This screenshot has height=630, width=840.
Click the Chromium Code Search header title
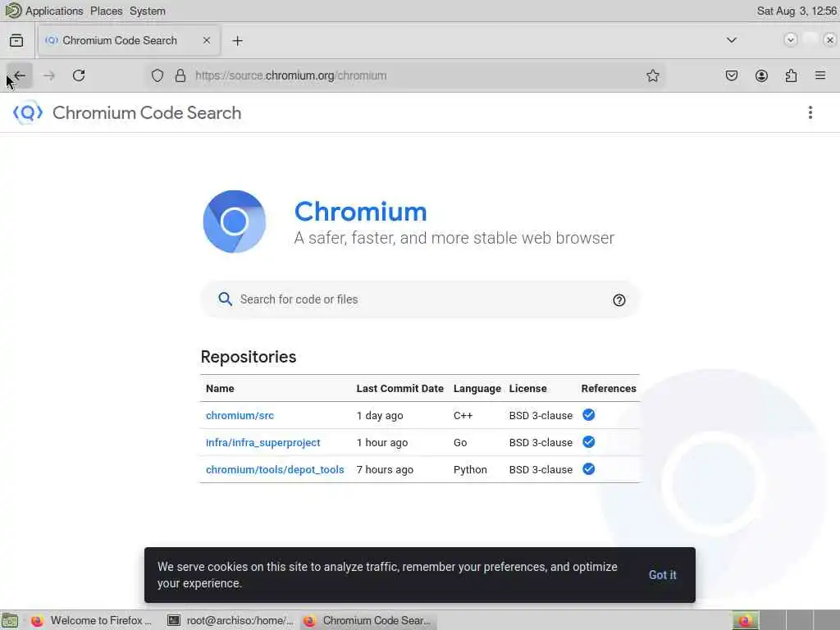(147, 112)
